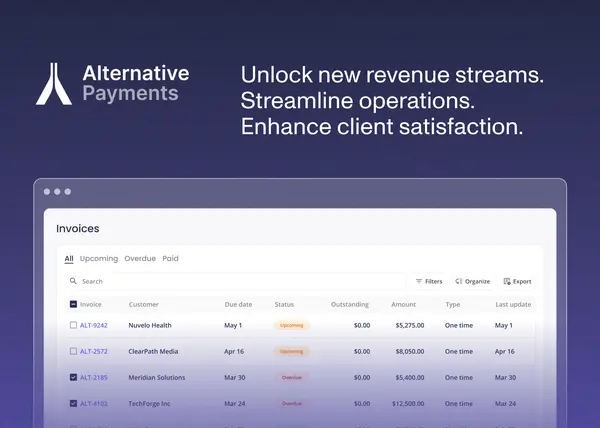
Task: Uncheck the box for invoice ALT-2185
Action: click(x=73, y=377)
